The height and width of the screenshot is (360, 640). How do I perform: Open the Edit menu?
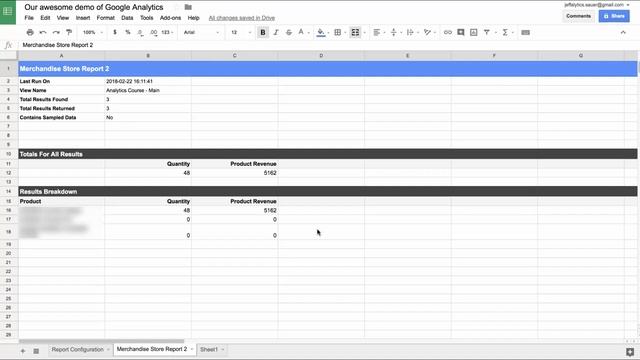click(x=45, y=18)
